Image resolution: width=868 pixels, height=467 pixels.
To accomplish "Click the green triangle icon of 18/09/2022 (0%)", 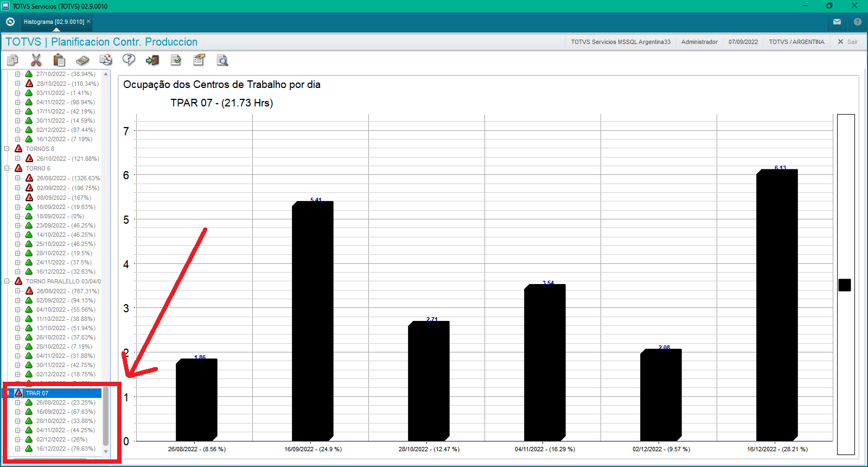I will [29, 216].
